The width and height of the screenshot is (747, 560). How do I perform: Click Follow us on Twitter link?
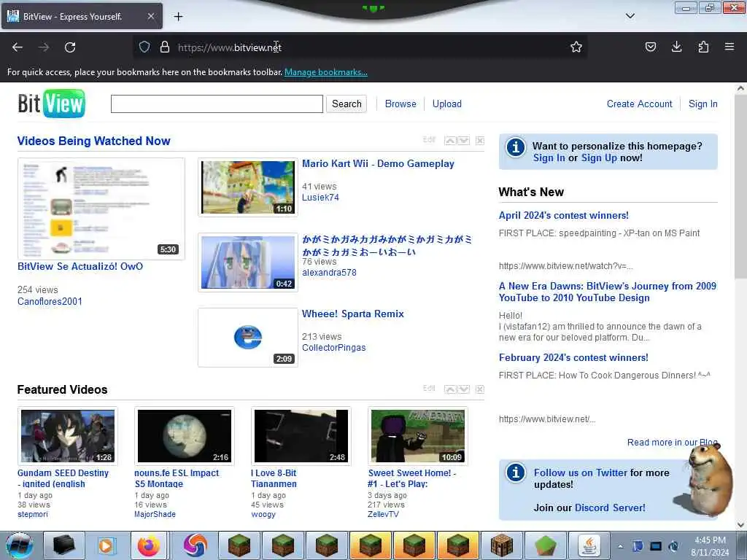(580, 472)
